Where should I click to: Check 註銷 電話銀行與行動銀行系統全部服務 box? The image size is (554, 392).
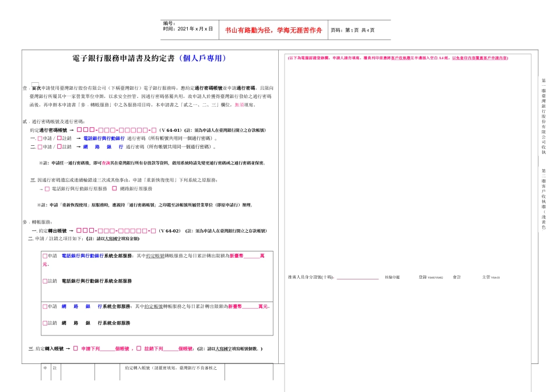click(x=45, y=281)
